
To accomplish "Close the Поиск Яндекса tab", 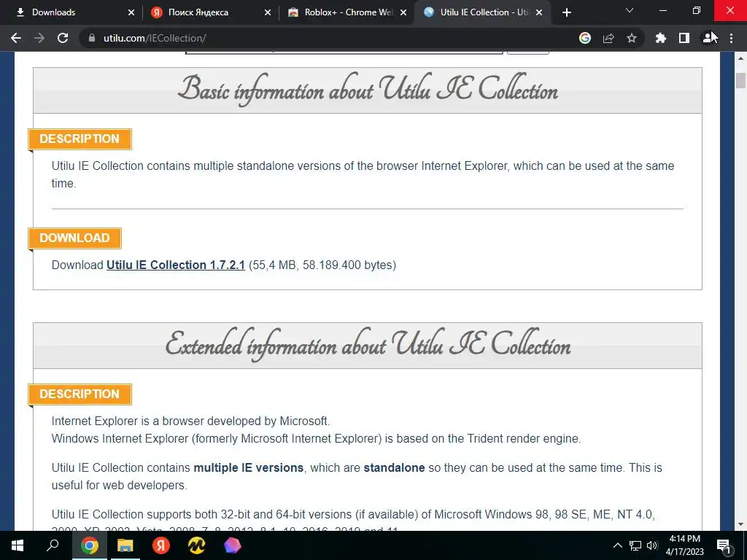I will coord(267,12).
